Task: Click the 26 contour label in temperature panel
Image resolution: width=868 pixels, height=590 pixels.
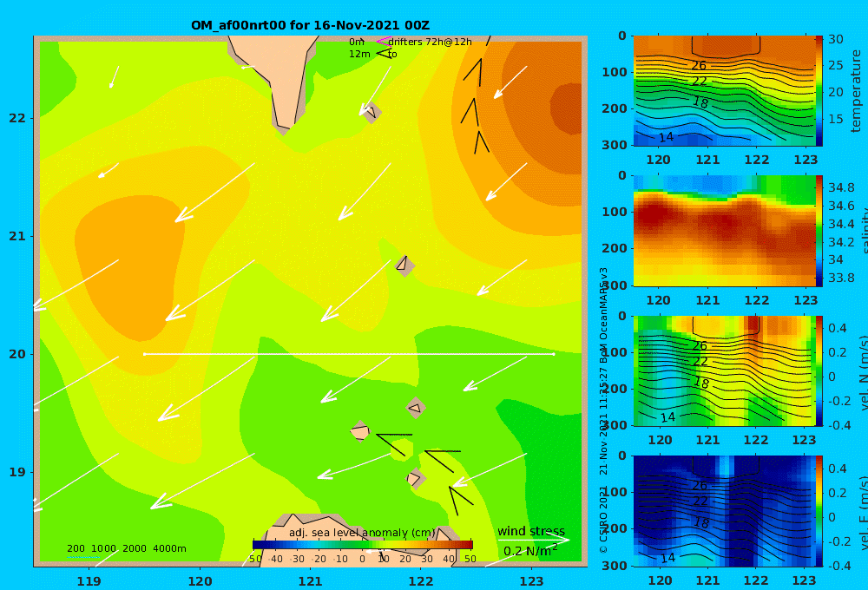Action: pos(699,65)
